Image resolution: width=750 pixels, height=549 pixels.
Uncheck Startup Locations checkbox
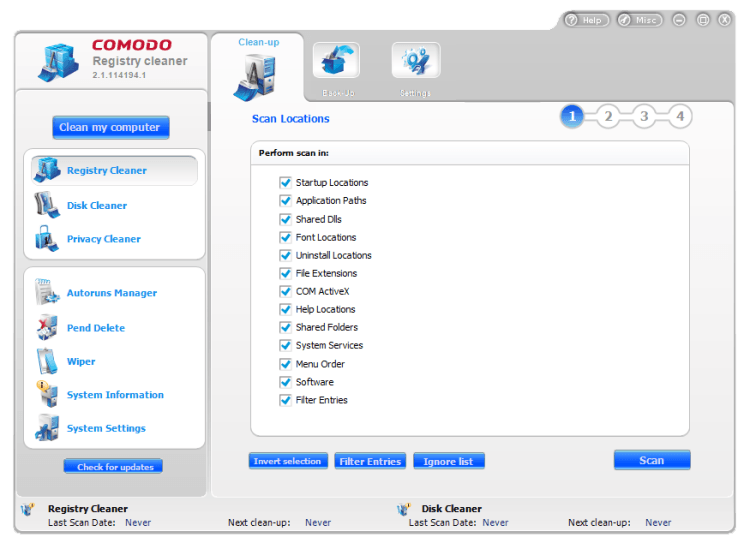(x=286, y=182)
